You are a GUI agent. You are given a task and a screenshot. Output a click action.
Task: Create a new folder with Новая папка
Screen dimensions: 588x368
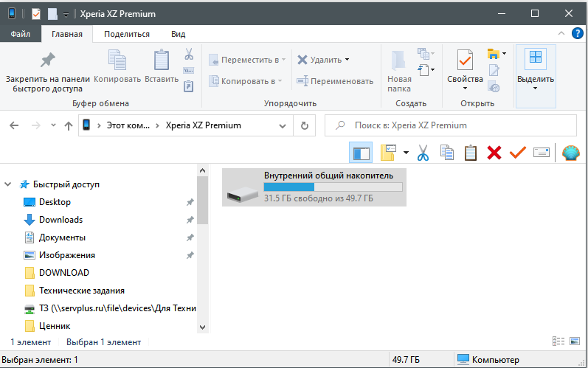[398, 72]
